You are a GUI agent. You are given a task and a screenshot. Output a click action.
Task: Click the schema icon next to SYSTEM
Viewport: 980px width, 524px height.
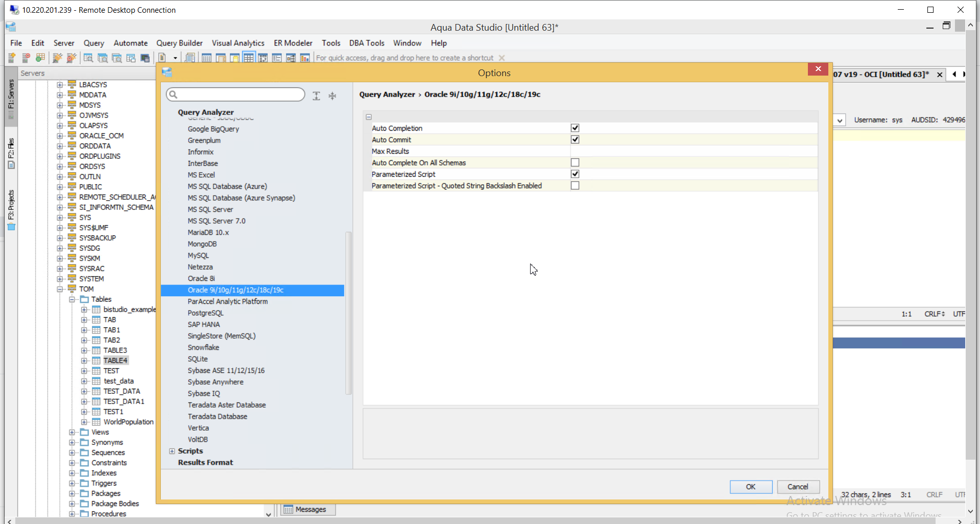72,279
